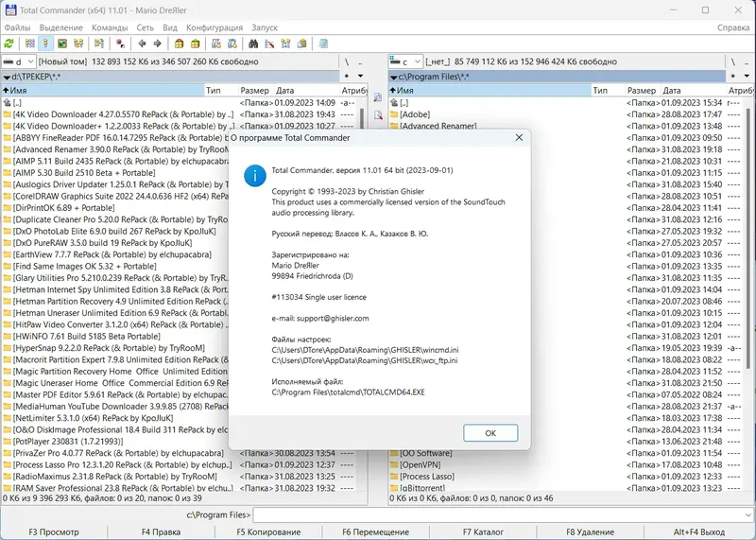Expand the right panel directory history arrow
Viewport: 756px width, 540px height.
click(x=747, y=76)
